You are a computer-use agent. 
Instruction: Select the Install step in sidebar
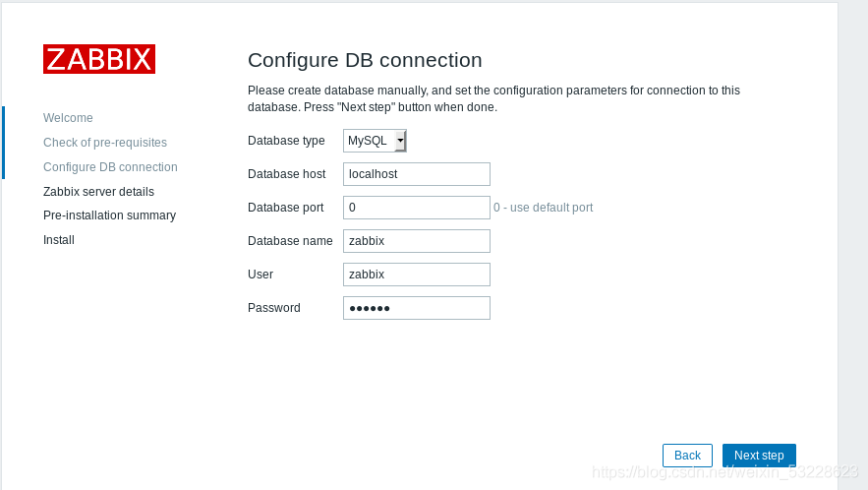click(x=59, y=240)
